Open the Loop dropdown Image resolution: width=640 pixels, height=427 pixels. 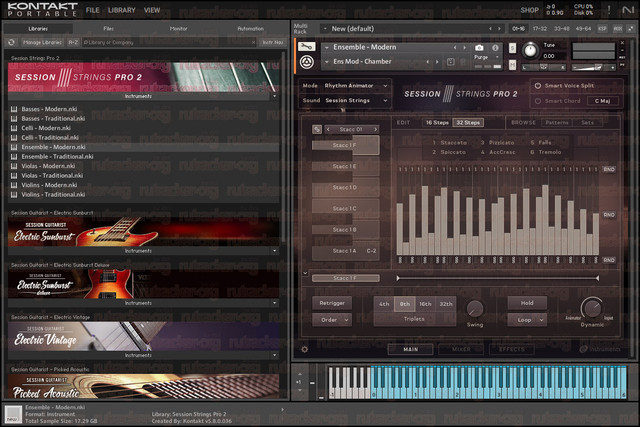(x=527, y=320)
